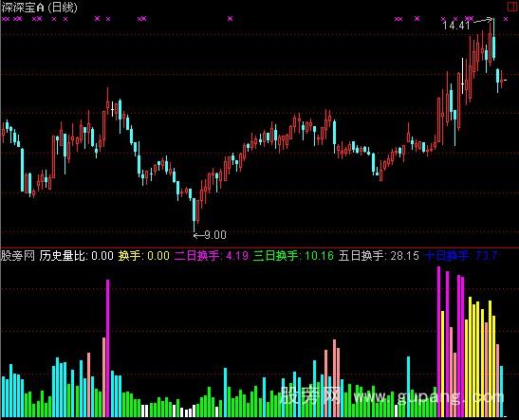Click the 五日换手: 28.15 indicator value
Image resolution: width=519 pixels, height=420 pixels.
379,256
